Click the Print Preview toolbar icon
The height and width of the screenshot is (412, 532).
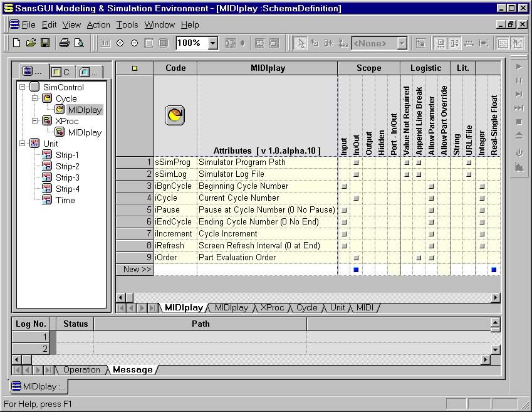(x=79, y=43)
